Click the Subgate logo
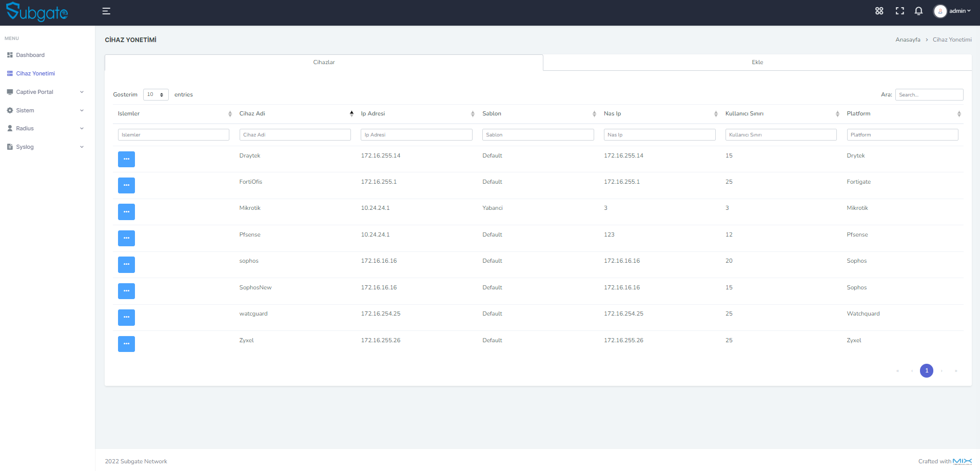The width and height of the screenshot is (980, 471). (37, 12)
